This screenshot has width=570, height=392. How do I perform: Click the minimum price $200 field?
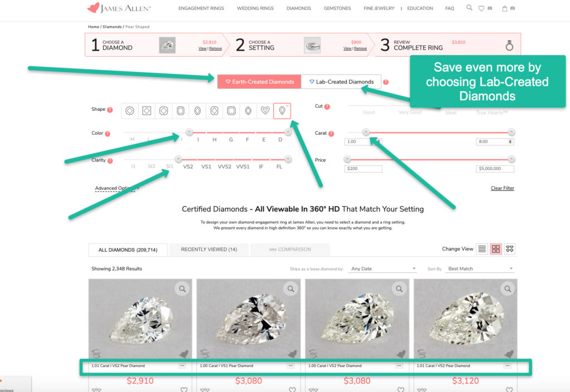pyautogui.click(x=363, y=169)
